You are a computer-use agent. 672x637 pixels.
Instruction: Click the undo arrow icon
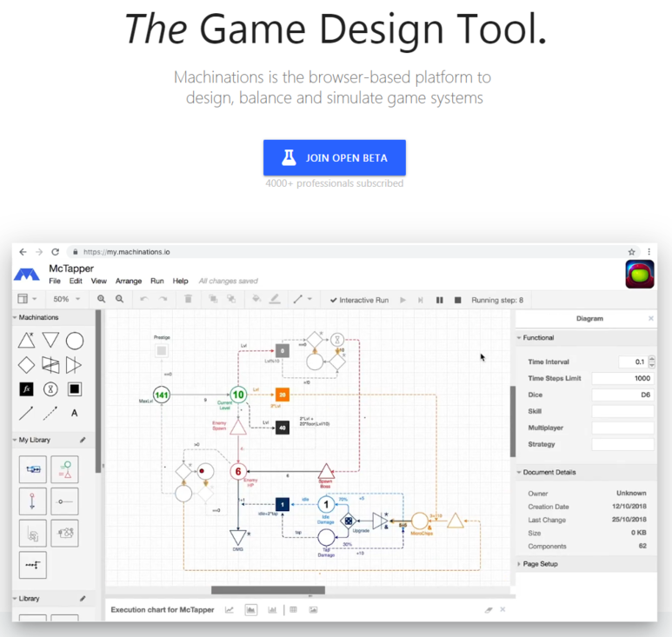point(144,299)
